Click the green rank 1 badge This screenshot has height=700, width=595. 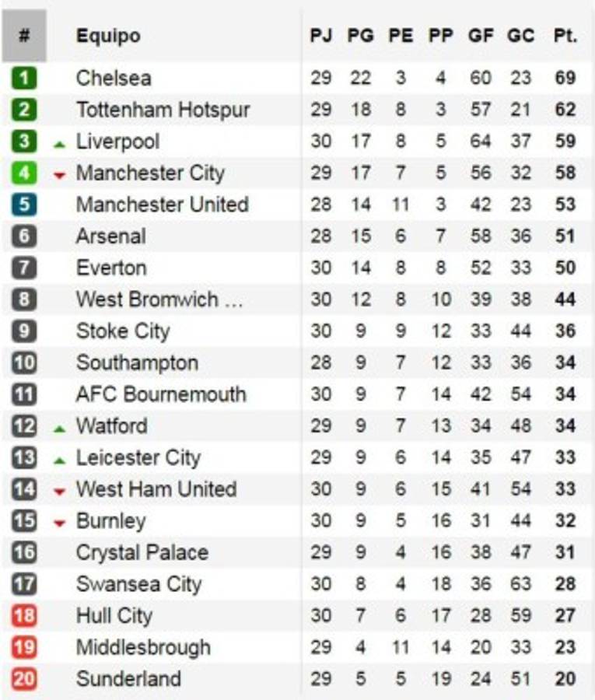[x=24, y=78]
